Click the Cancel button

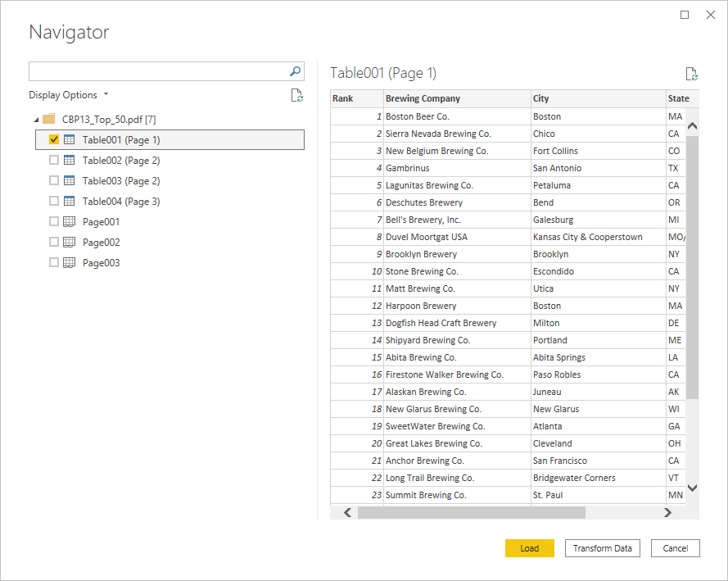(x=675, y=548)
